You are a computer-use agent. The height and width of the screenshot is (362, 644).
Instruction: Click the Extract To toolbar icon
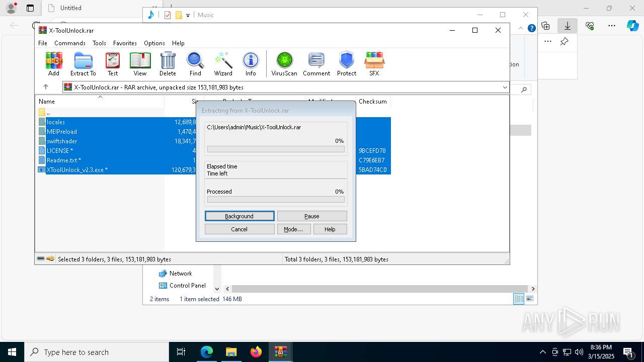(x=83, y=64)
